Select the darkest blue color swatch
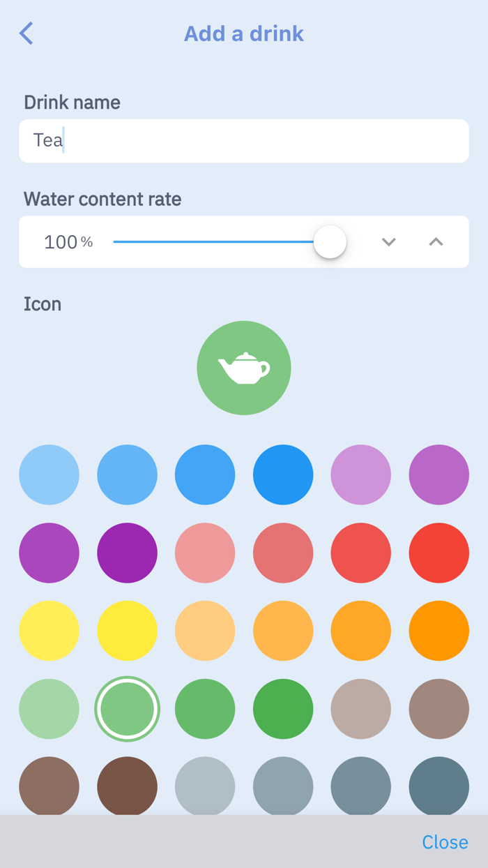 click(x=283, y=474)
